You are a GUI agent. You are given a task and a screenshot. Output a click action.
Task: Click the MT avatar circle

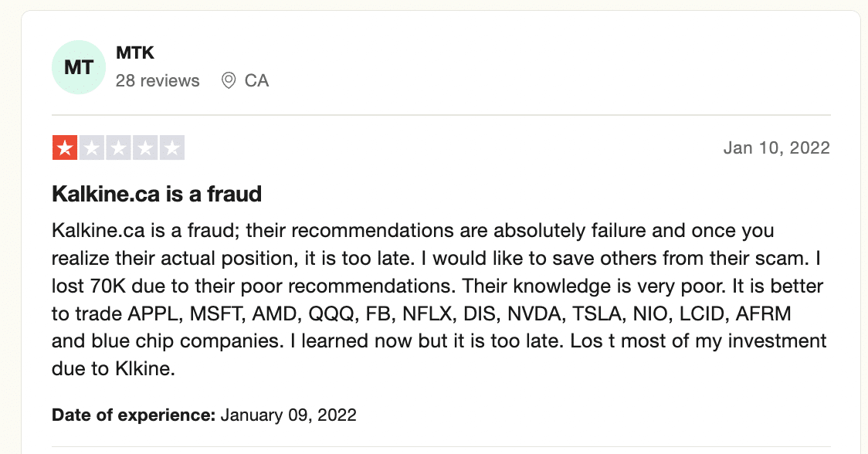[x=79, y=67]
